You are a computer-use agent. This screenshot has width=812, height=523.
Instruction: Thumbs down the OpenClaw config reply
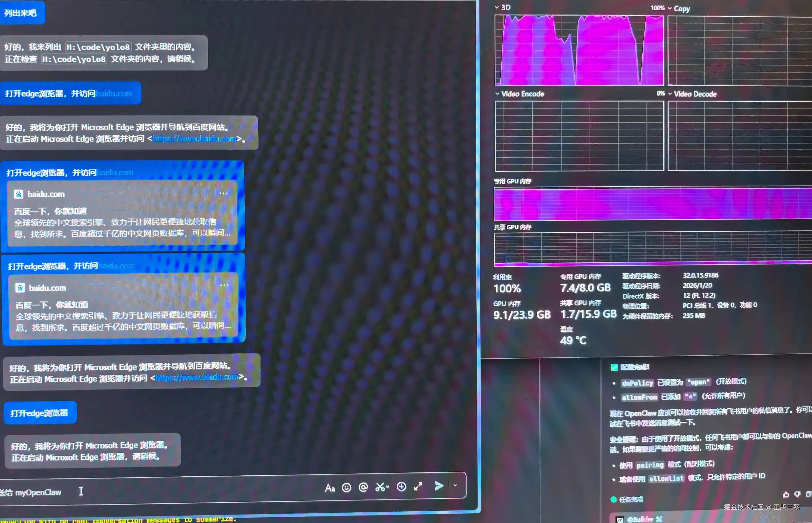click(x=797, y=494)
